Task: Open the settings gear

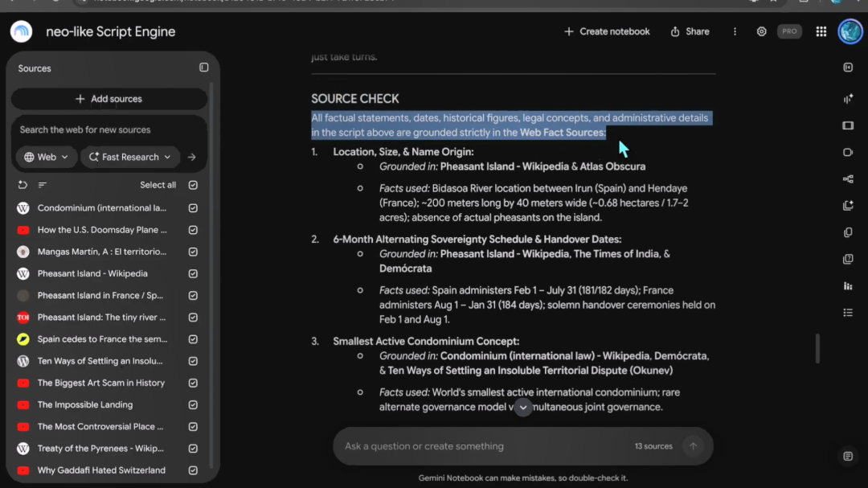Action: coord(762,31)
